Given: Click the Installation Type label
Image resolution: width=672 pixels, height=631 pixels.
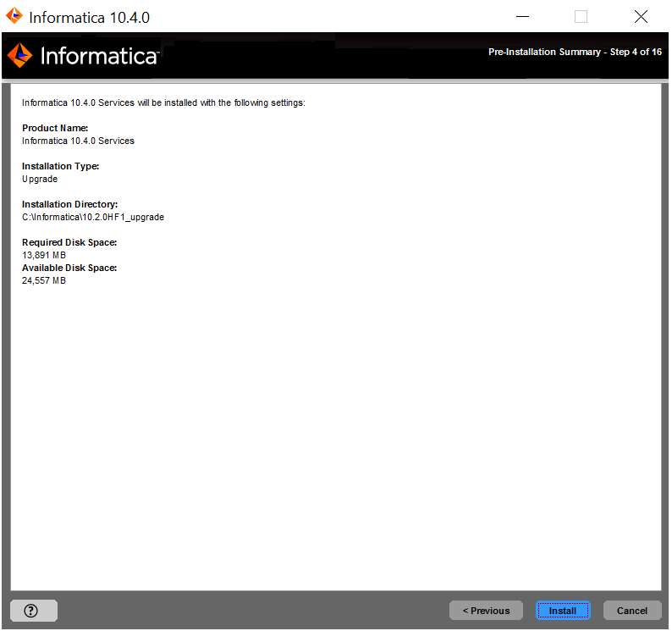Looking at the screenshot, I should pos(60,166).
